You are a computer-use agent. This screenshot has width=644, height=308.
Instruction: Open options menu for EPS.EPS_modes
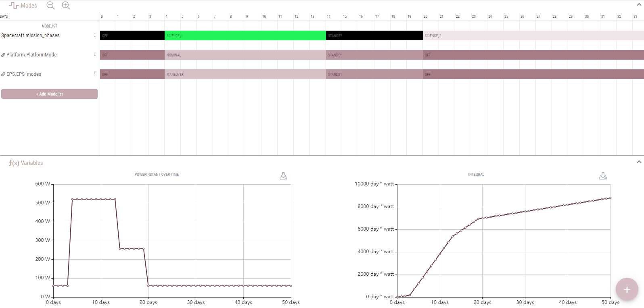click(95, 74)
